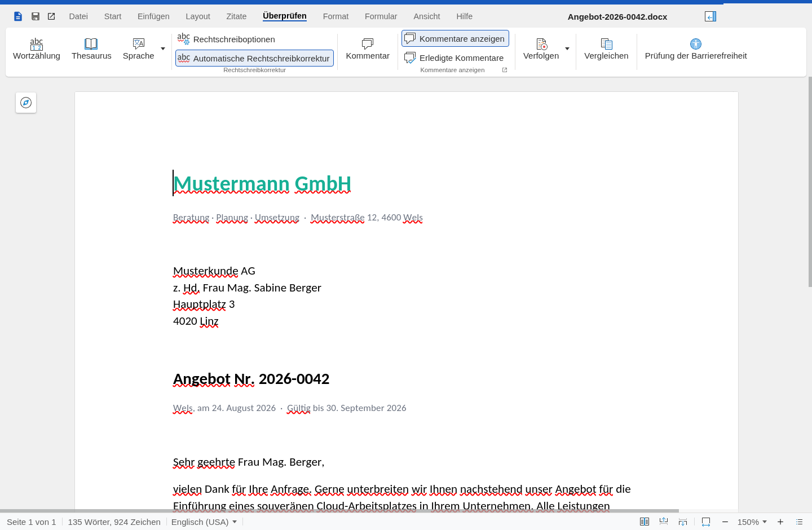Screen dimensions: 812x530
Task: Click the next page icon in status bar
Action: [x=683, y=522]
